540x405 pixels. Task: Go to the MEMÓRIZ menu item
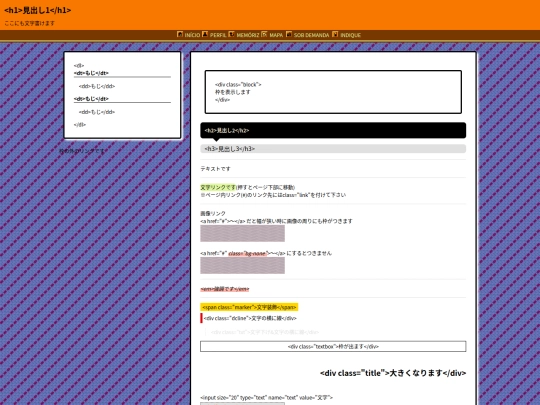248,35
